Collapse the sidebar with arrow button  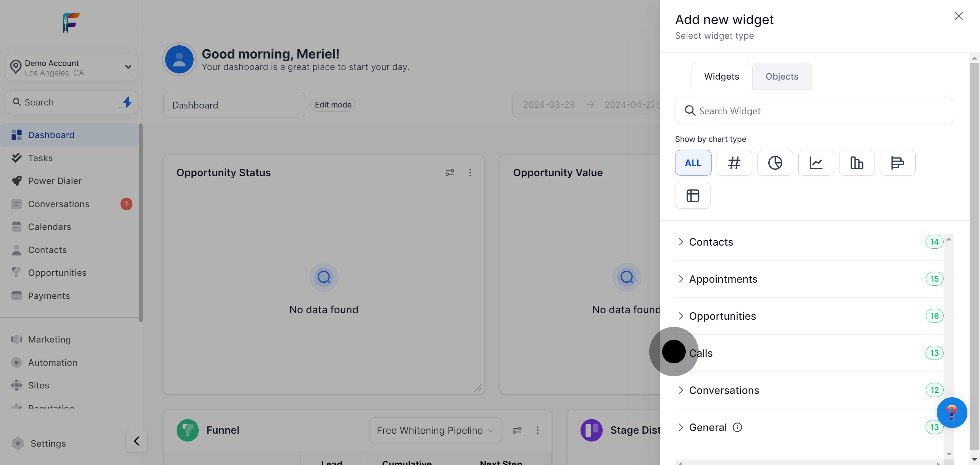tap(136, 441)
